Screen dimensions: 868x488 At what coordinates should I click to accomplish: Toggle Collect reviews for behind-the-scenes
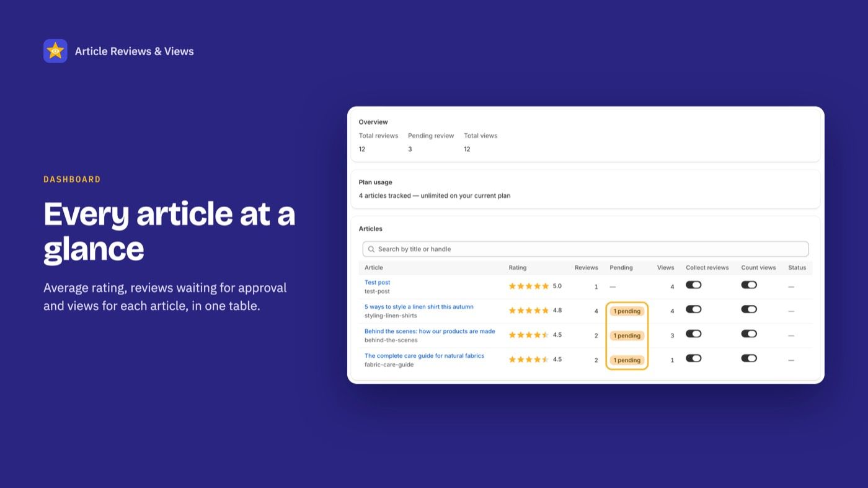(693, 334)
